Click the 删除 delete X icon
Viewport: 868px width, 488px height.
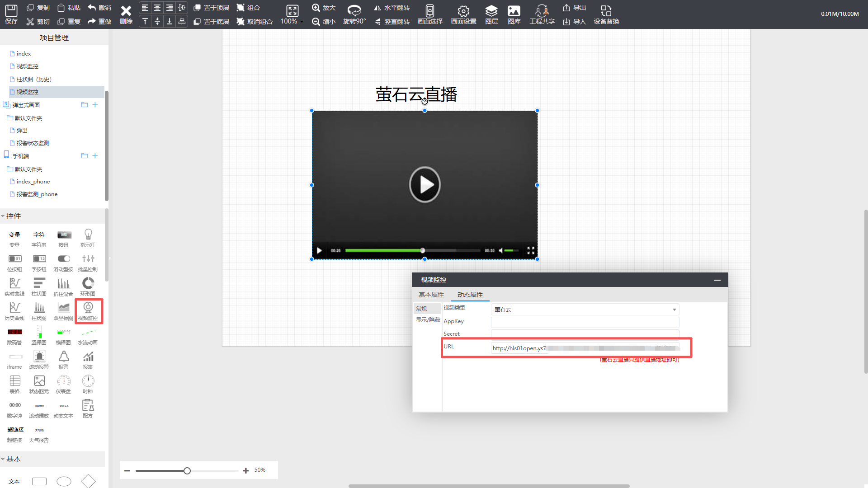126,11
